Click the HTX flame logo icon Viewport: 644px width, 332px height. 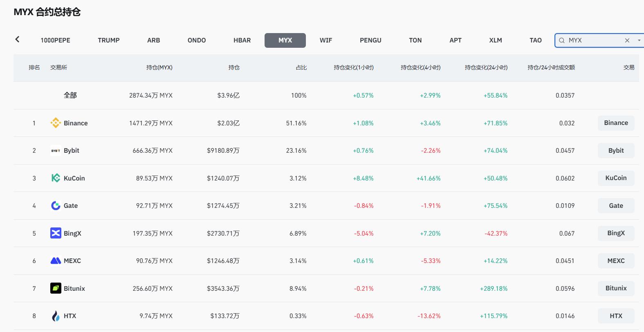[x=56, y=316]
